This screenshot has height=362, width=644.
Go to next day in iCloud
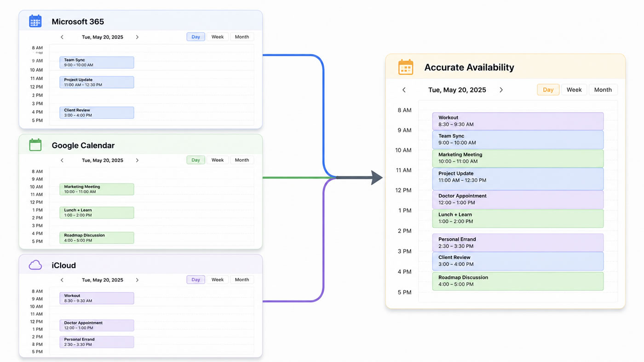tap(137, 280)
